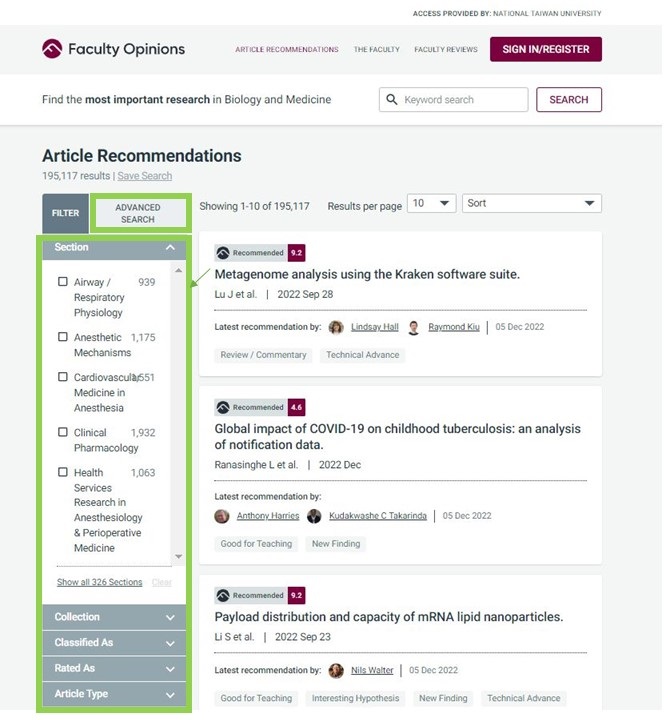Open The Faculty menu item

377,50
